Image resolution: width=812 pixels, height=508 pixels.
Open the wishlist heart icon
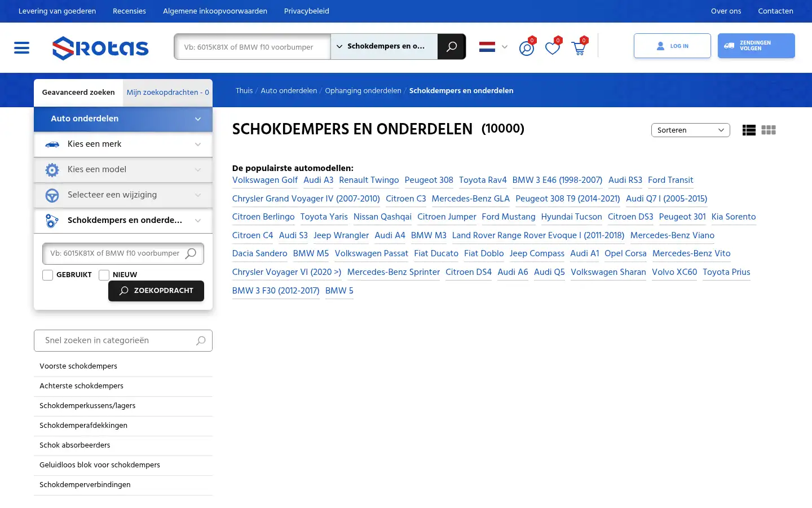pyautogui.click(x=553, y=48)
